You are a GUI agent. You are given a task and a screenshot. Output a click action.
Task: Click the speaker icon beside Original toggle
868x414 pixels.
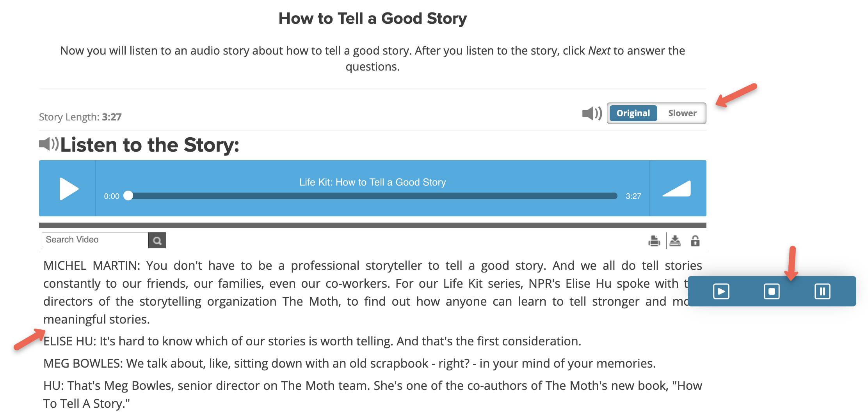tap(592, 113)
